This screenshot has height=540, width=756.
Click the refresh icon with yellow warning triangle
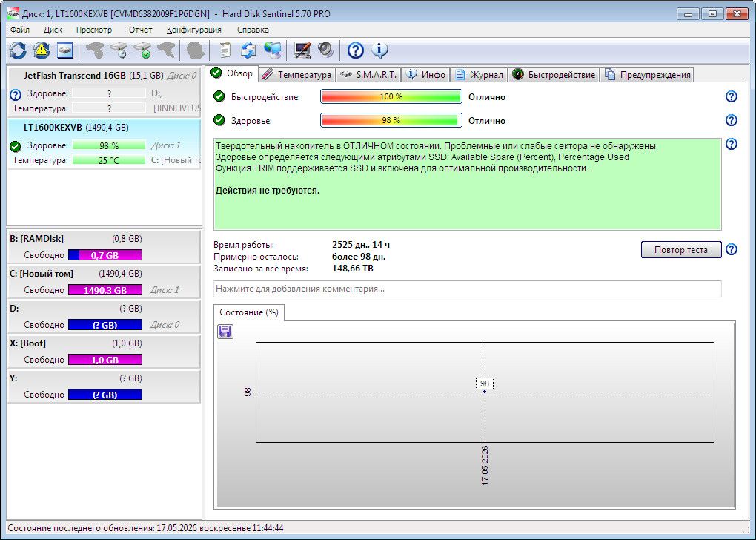[42, 50]
